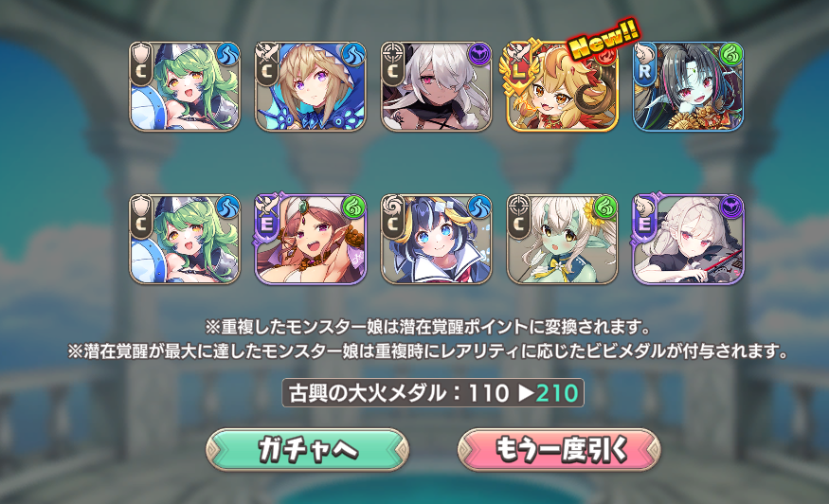Open the second-row green-haired shield girl card

point(185,239)
